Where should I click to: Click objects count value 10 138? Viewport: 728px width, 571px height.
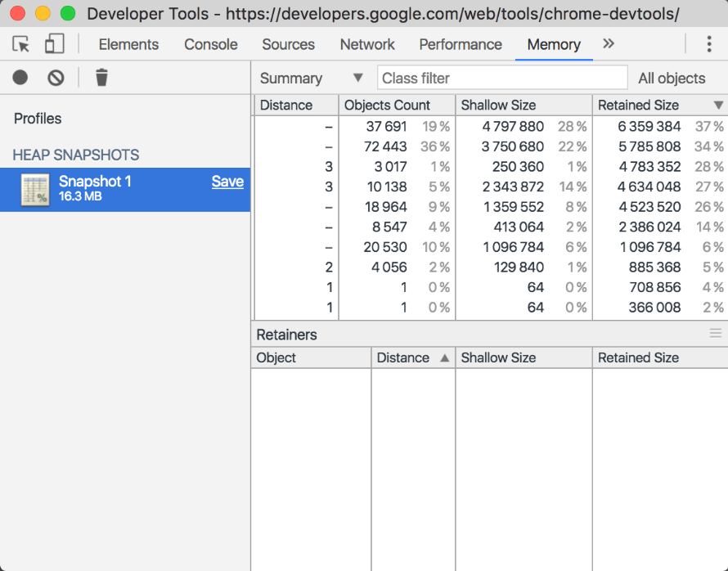387,187
